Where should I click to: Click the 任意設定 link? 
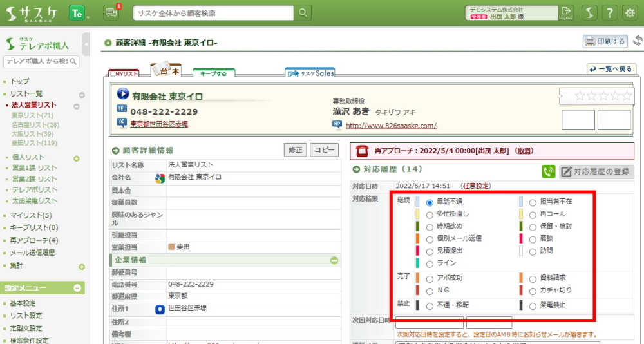pos(476,186)
